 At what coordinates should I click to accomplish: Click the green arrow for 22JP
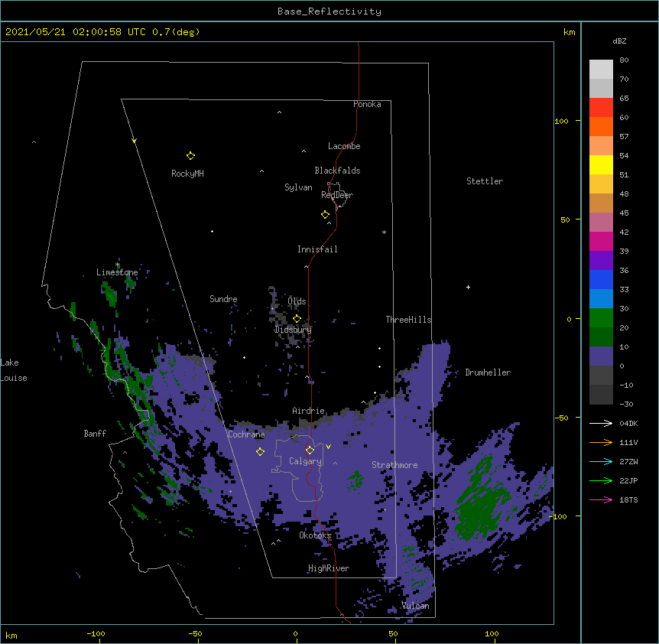(601, 480)
